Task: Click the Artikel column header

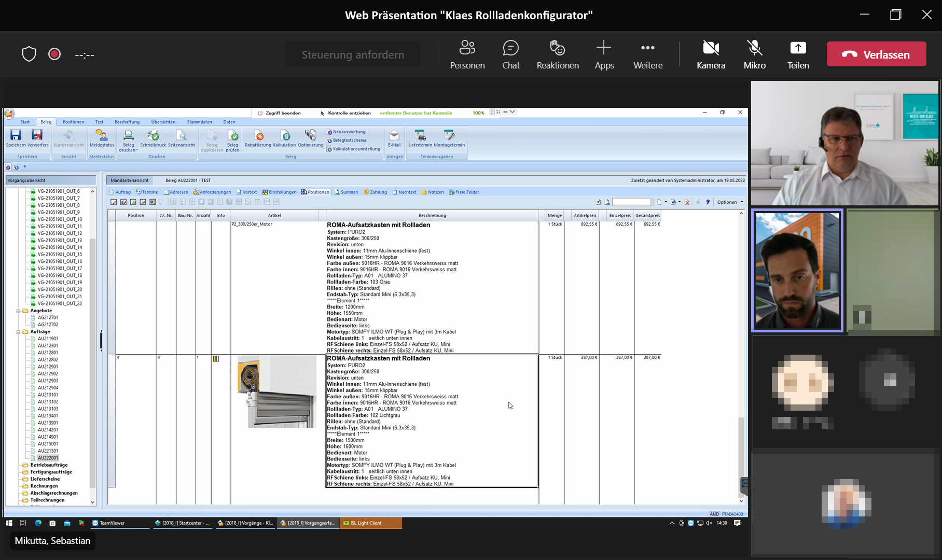Action: pyautogui.click(x=274, y=215)
